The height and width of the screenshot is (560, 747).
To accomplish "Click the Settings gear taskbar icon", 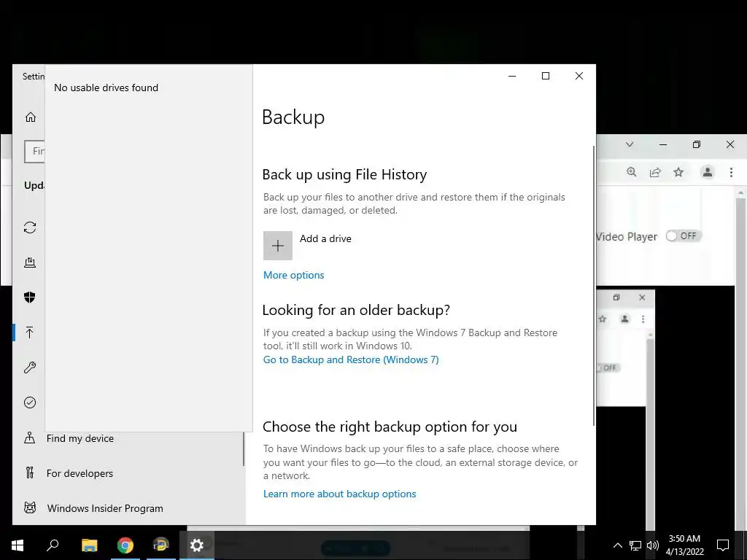I will tap(197, 545).
